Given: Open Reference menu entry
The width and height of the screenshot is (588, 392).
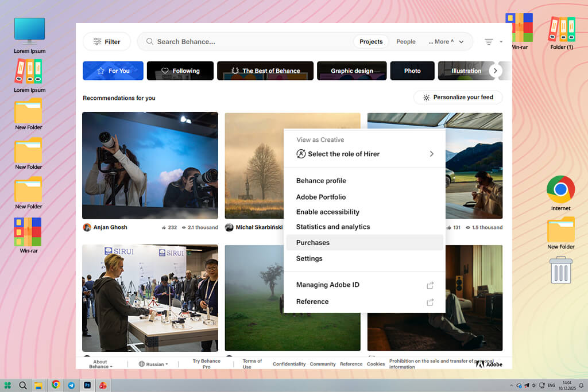Looking at the screenshot, I should pos(312,302).
